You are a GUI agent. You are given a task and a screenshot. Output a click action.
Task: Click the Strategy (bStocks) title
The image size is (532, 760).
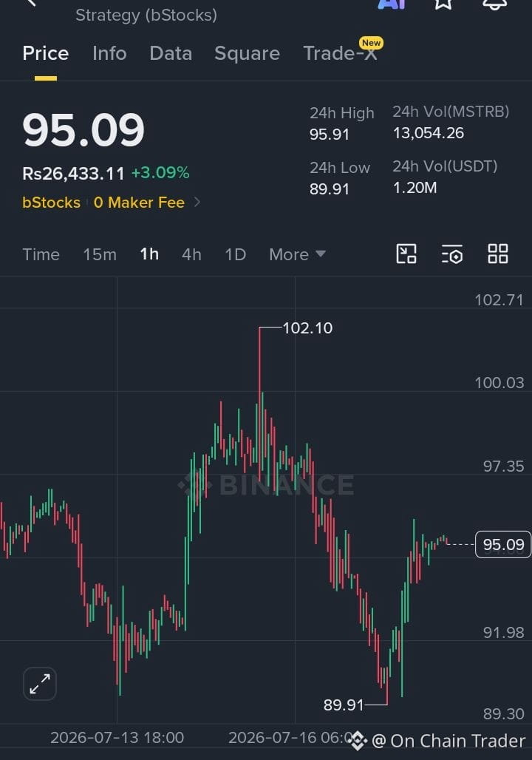click(x=146, y=15)
